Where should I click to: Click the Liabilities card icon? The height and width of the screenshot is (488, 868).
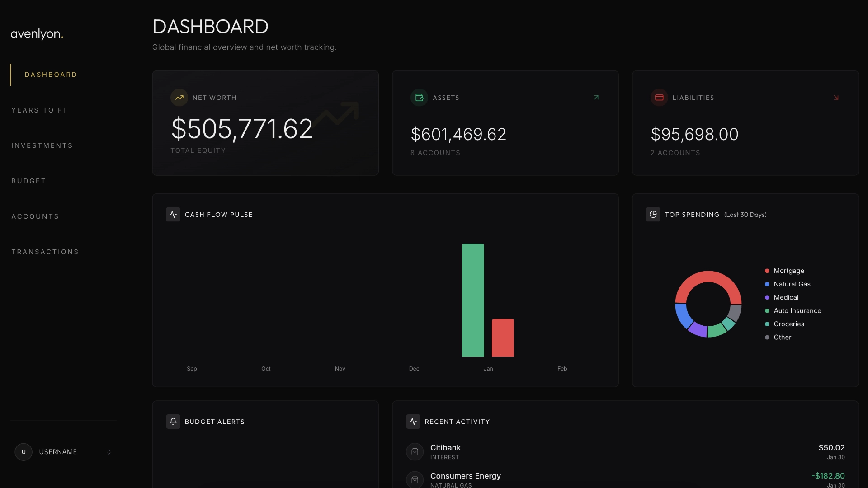click(660, 97)
